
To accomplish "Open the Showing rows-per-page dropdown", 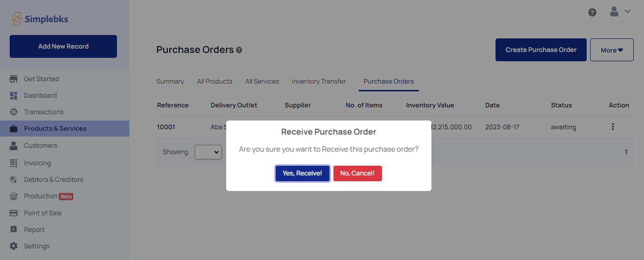I will (x=208, y=152).
